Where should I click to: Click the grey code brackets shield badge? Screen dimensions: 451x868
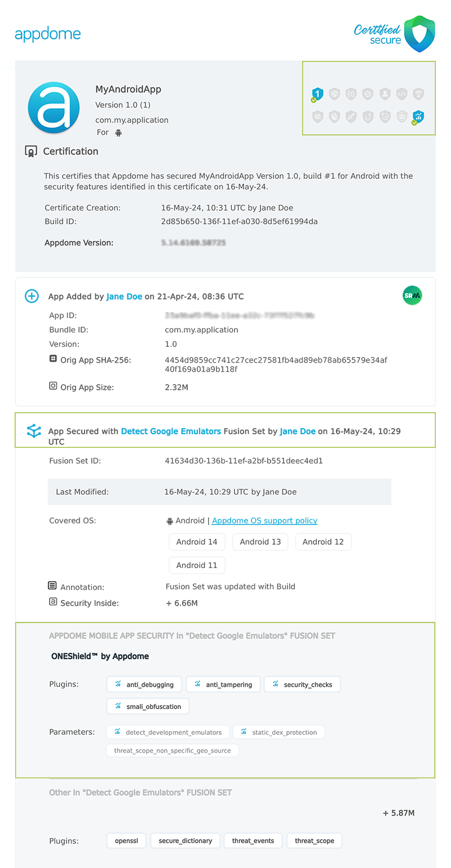[x=401, y=94]
